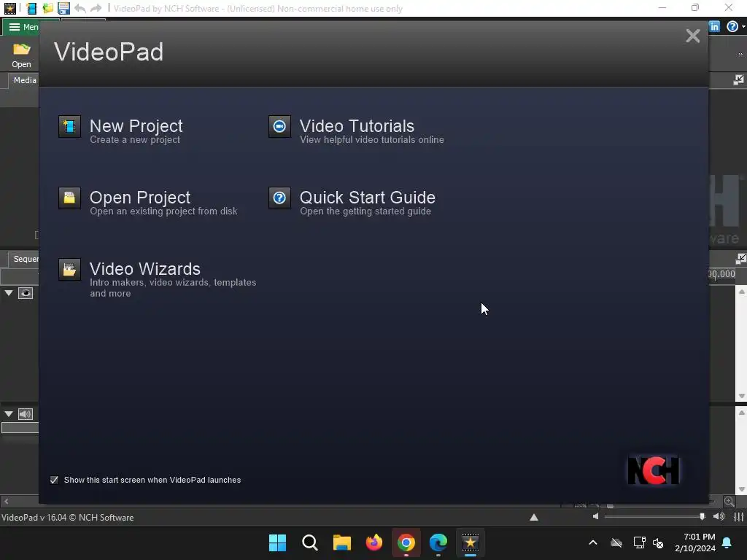Viewport: 747px width, 560px height.
Task: Select the Media tab
Action: point(24,80)
